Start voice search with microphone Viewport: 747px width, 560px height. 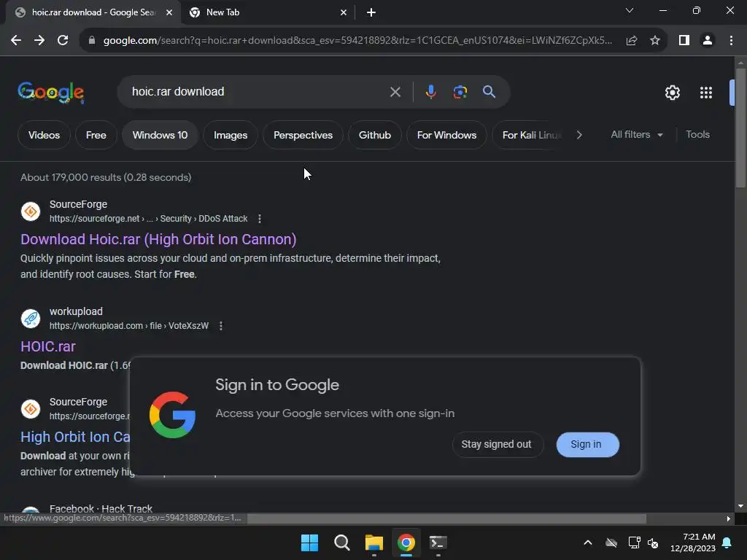[430, 92]
